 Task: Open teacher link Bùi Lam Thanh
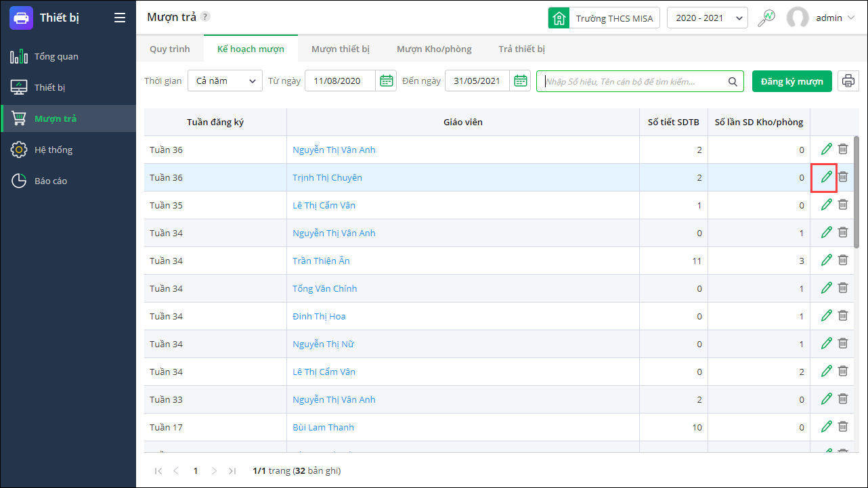tap(323, 427)
